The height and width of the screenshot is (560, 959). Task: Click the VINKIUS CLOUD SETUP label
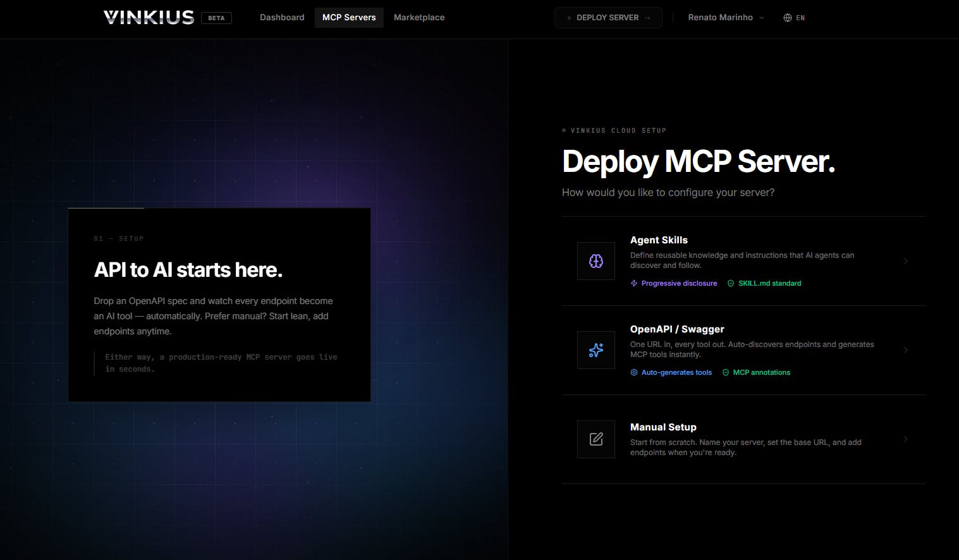point(618,130)
